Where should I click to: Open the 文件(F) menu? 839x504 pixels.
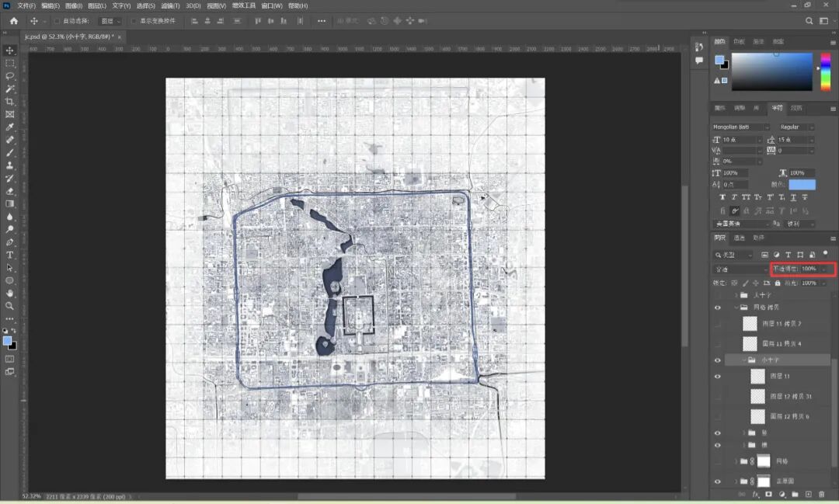(x=26, y=5)
